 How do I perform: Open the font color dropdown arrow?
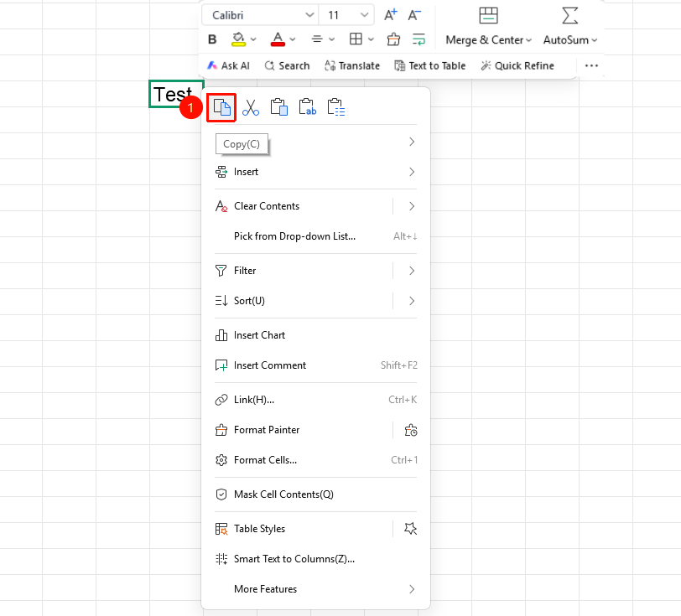pos(293,39)
